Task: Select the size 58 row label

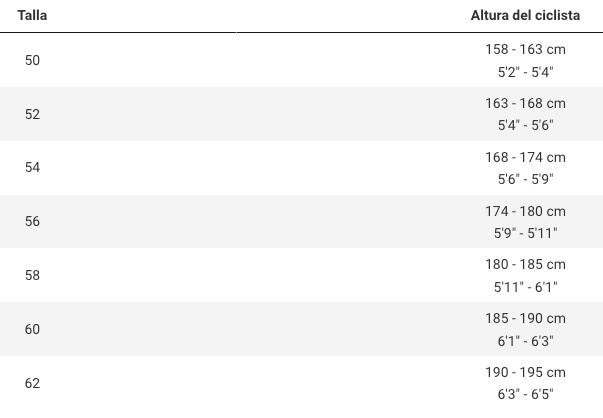Action: pos(32,275)
